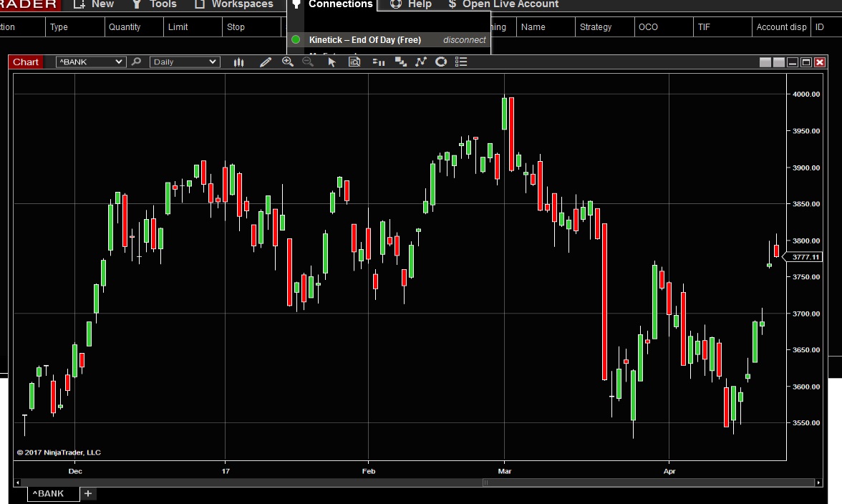
Task: Click the chart scrollbar right arrow
Action: click(818, 483)
